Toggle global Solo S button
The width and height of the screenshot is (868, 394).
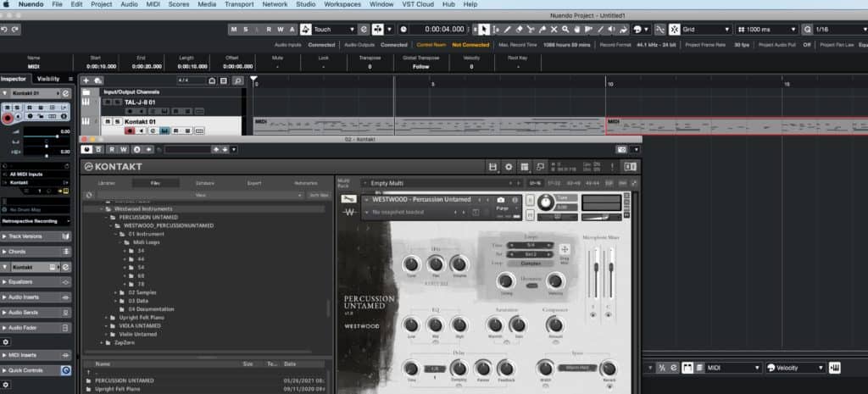coord(246,30)
